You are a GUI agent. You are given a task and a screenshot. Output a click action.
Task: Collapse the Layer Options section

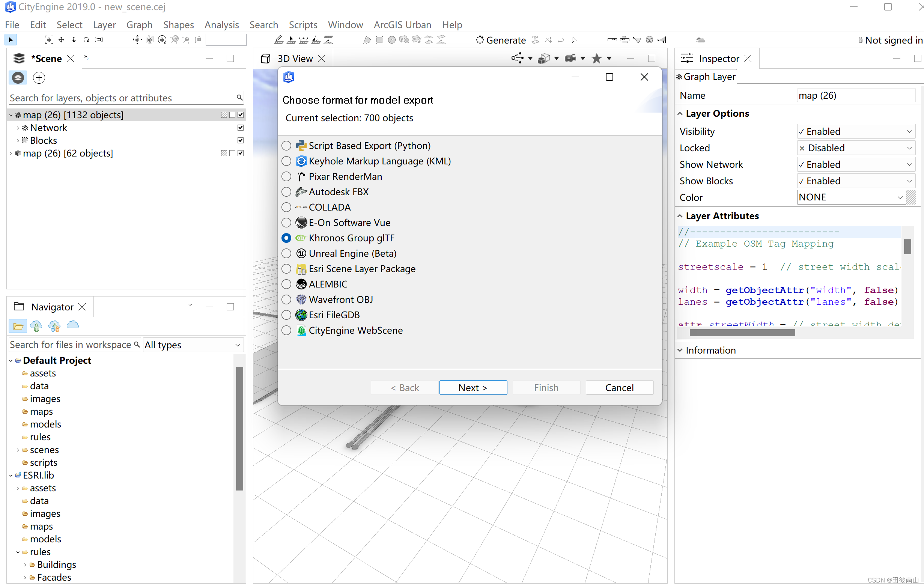coord(680,114)
